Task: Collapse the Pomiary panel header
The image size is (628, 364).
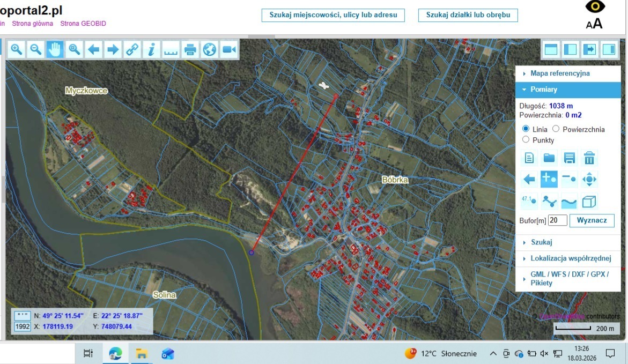Action: point(543,90)
